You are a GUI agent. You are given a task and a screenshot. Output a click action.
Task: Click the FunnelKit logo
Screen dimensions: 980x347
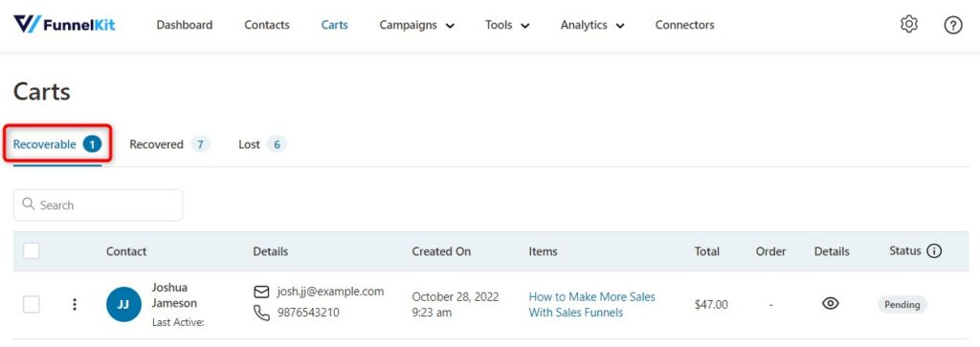coord(64,24)
